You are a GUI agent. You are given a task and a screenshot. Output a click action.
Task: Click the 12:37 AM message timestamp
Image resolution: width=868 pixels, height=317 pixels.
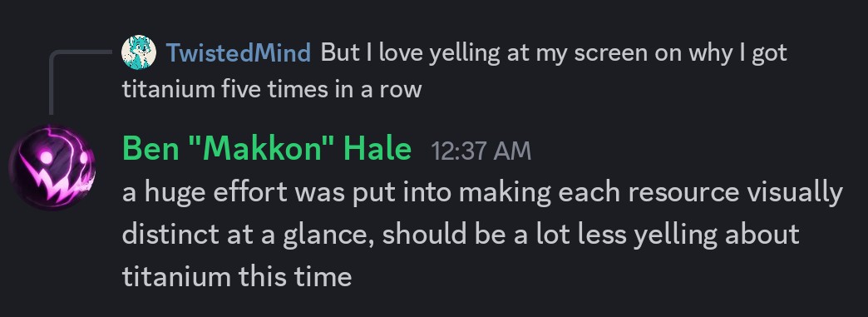point(481,151)
